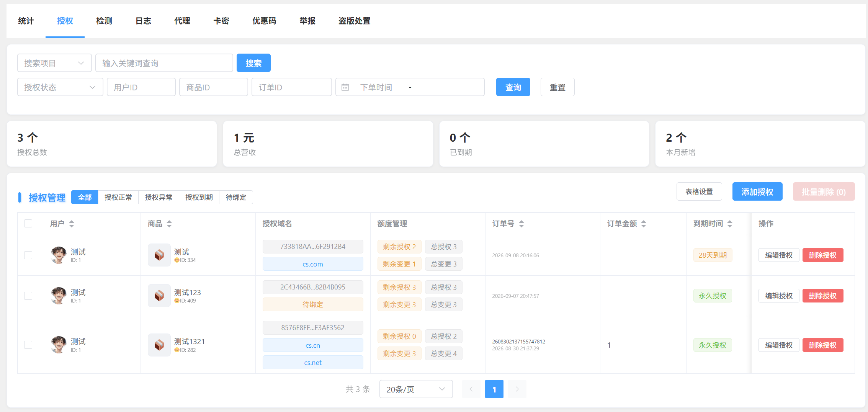Click the 查询 button
The height and width of the screenshot is (412, 868).
[513, 87]
